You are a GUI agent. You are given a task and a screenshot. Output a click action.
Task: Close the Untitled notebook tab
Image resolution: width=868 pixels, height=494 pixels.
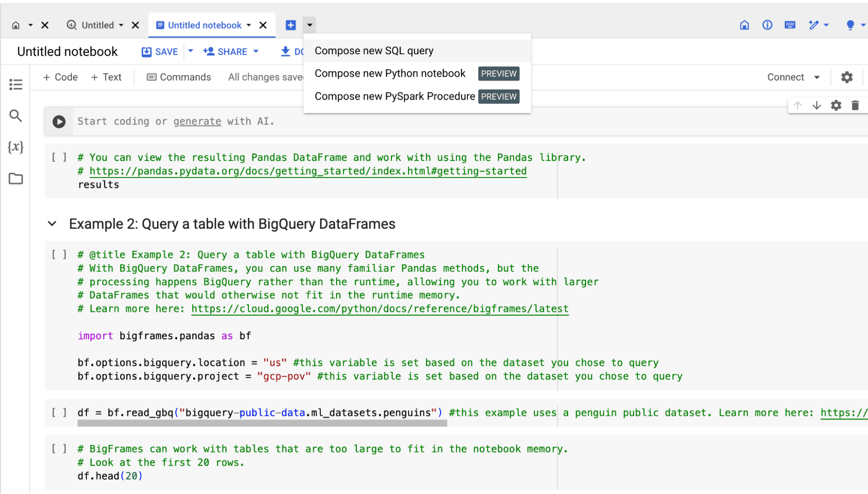(x=263, y=25)
